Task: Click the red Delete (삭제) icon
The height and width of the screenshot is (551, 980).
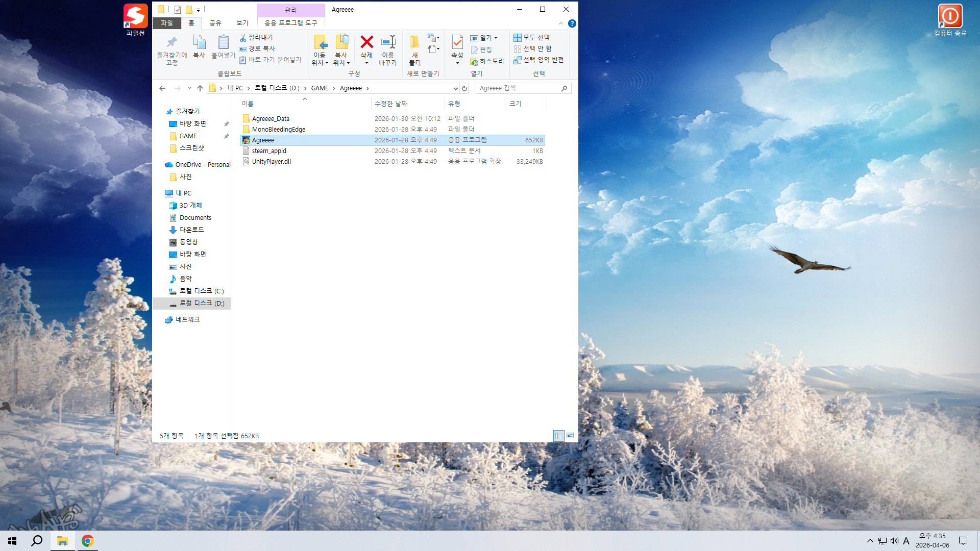Action: (x=366, y=42)
